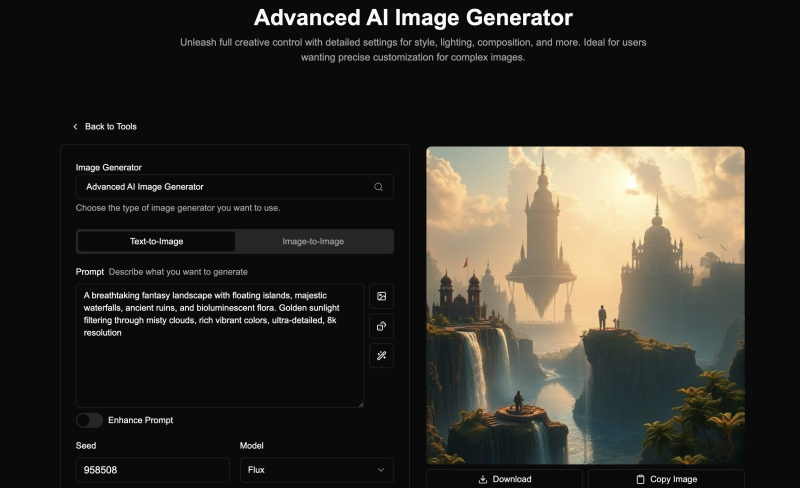The height and width of the screenshot is (488, 800).
Task: Click the search icon in Image Generator field
Action: [379, 187]
